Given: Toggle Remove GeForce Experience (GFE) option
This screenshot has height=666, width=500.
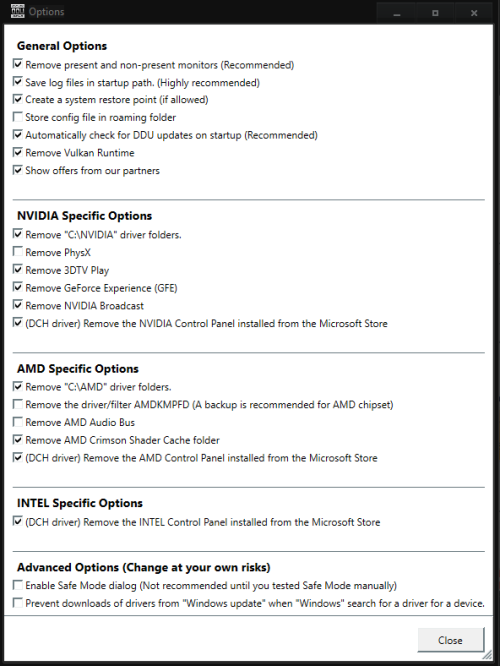Looking at the screenshot, I should click(x=17, y=287).
